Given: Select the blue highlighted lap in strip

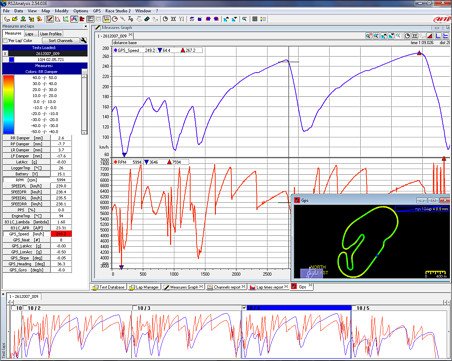Looking at the screenshot, I should point(296,308).
